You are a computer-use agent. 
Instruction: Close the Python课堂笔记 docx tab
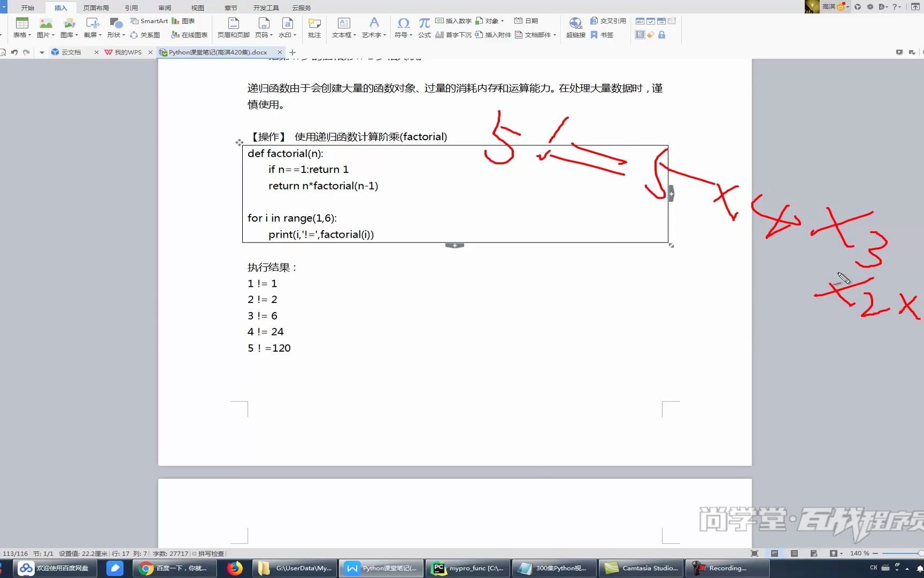point(280,52)
